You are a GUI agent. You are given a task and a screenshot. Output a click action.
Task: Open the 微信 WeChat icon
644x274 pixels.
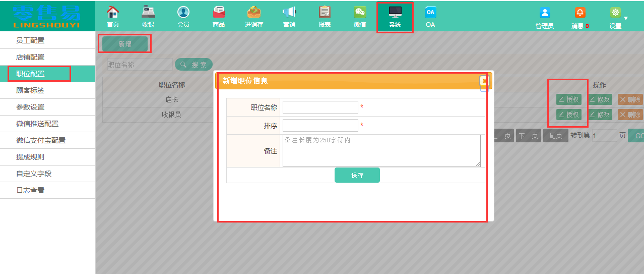[360, 12]
